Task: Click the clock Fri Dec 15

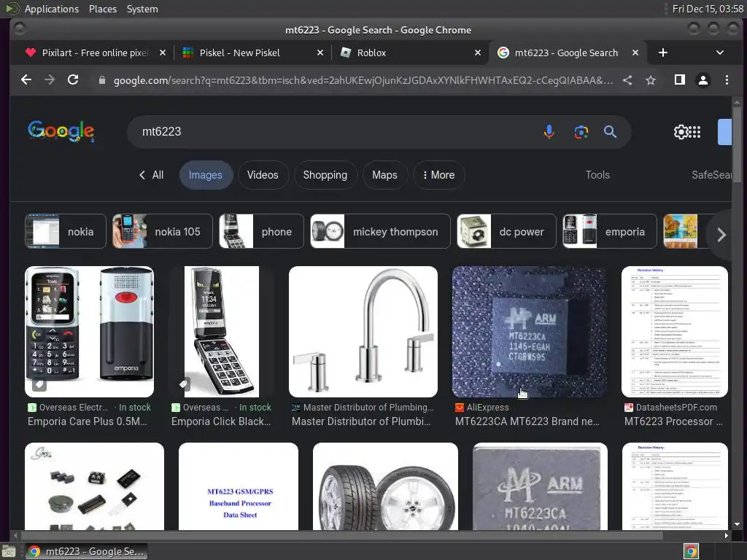Action: click(x=708, y=9)
